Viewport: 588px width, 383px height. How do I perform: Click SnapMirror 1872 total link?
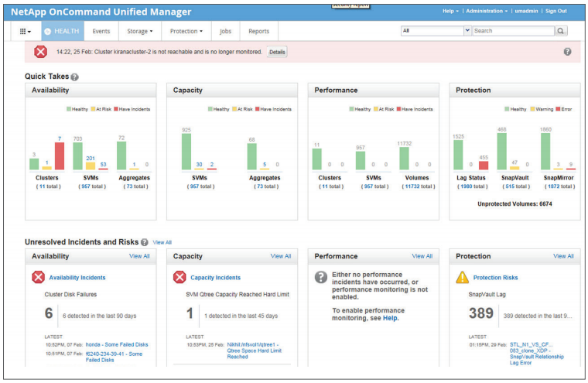[559, 186]
